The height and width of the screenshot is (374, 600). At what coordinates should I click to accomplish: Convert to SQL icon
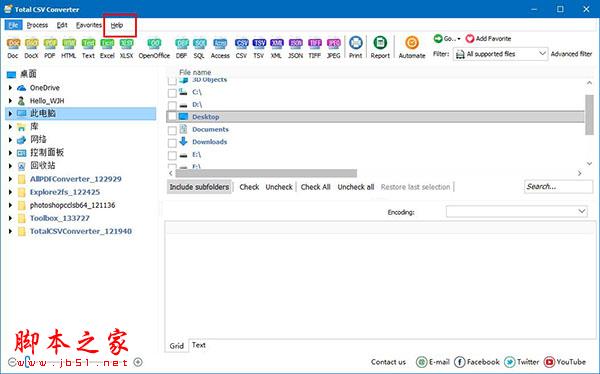pos(199,43)
